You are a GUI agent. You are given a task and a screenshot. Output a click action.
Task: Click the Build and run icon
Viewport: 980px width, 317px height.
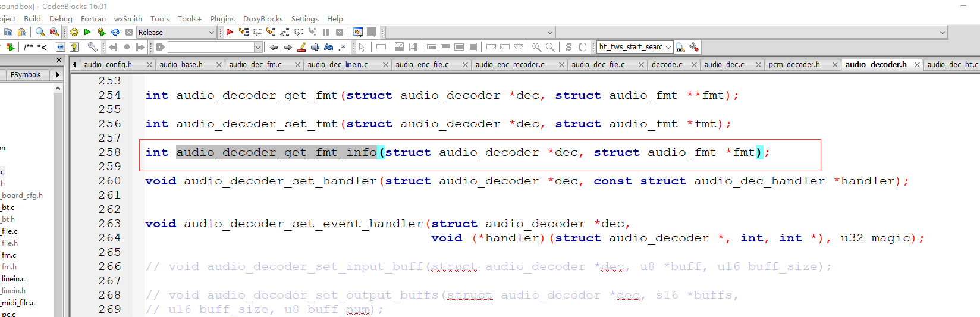[x=101, y=32]
